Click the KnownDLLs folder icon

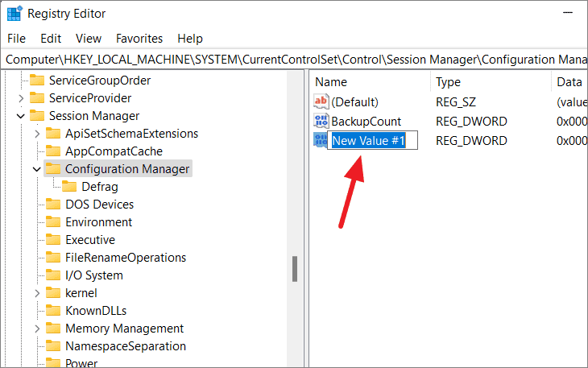click(x=53, y=310)
